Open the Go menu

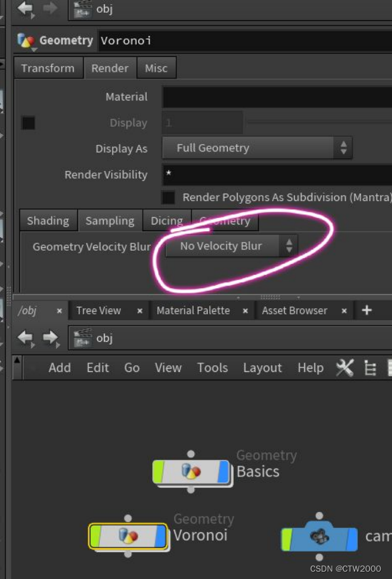click(x=132, y=368)
